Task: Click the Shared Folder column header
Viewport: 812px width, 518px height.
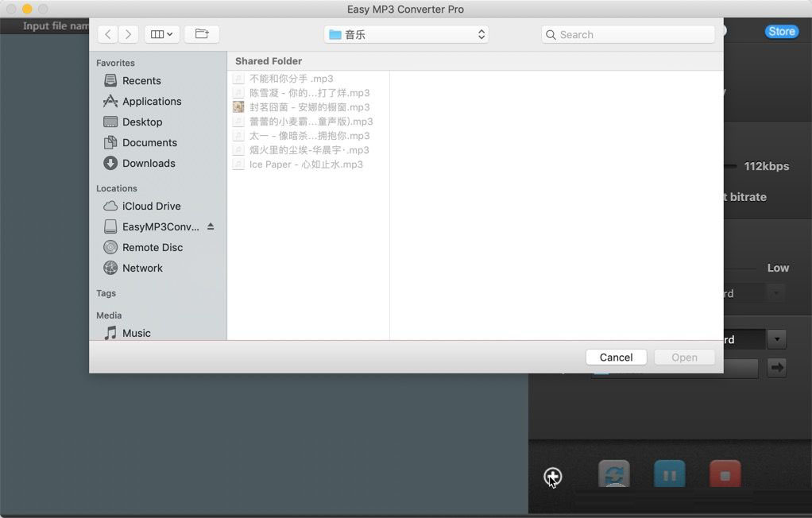Action: [x=269, y=61]
